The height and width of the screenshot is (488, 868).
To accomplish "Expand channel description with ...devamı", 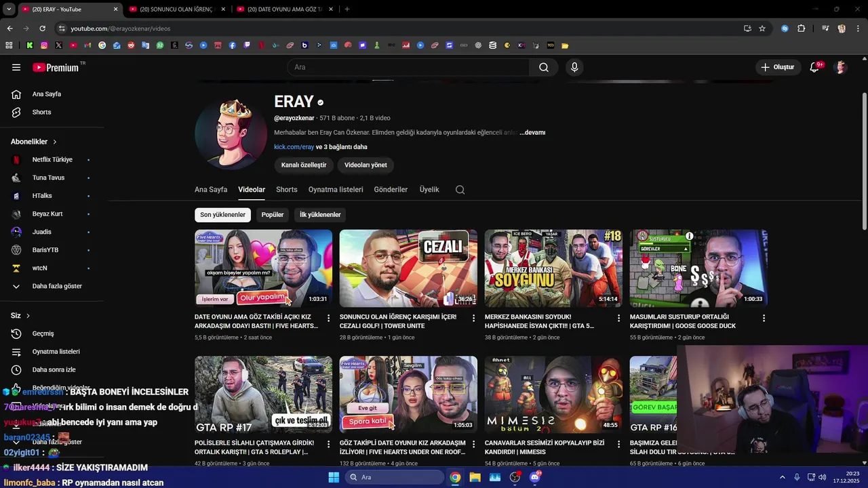I will pos(532,133).
